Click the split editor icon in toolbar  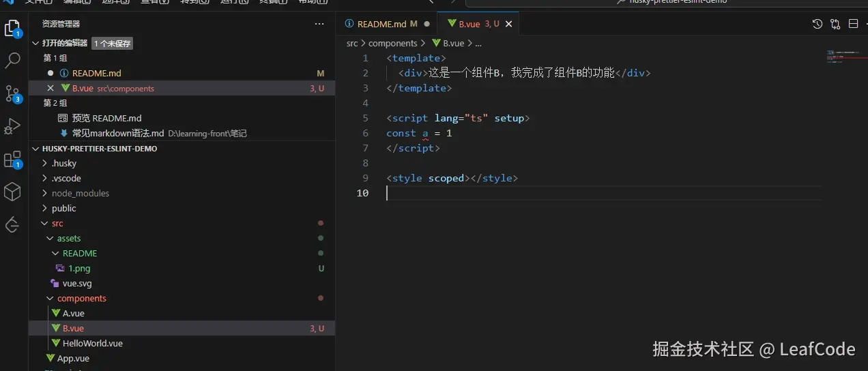[x=853, y=24]
